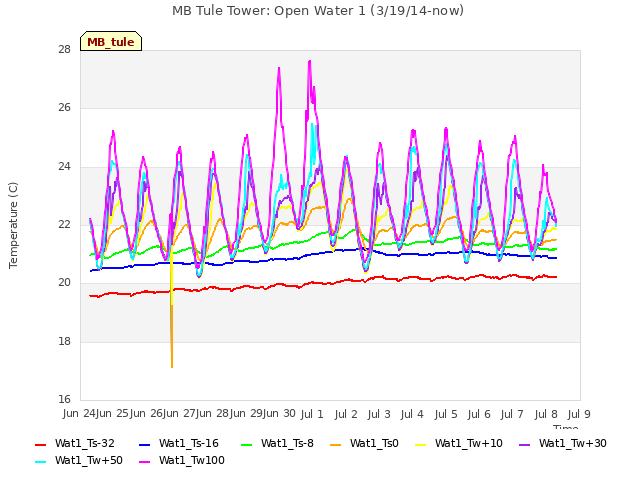This screenshot has height=480, width=640.
Task: Click the blue Wat1_Ts-16 legend swatch
Action: pyautogui.click(x=144, y=444)
